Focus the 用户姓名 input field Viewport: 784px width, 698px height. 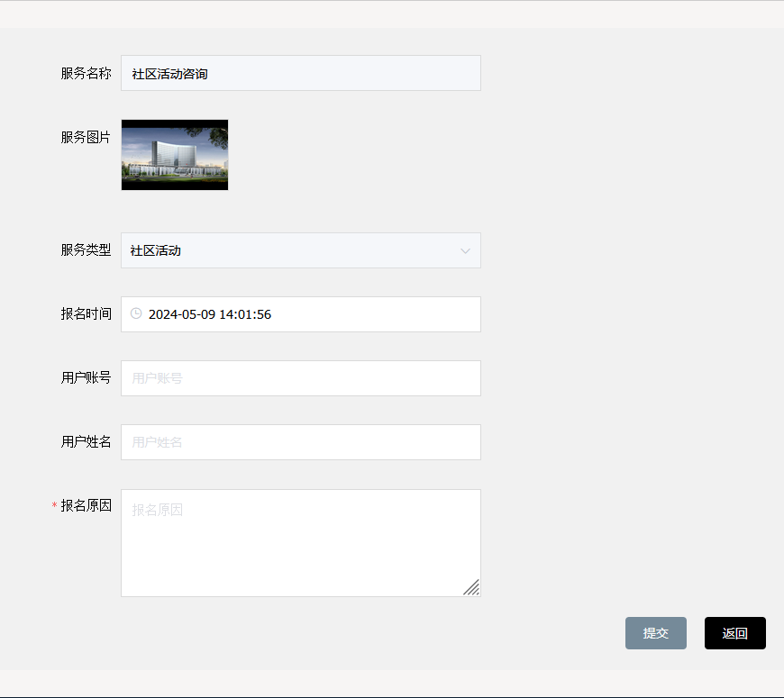[300, 442]
